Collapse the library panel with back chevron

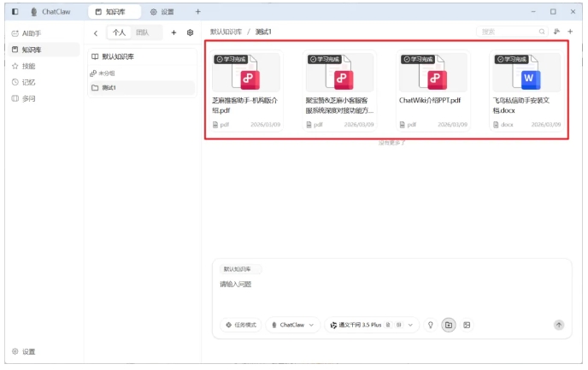point(96,33)
